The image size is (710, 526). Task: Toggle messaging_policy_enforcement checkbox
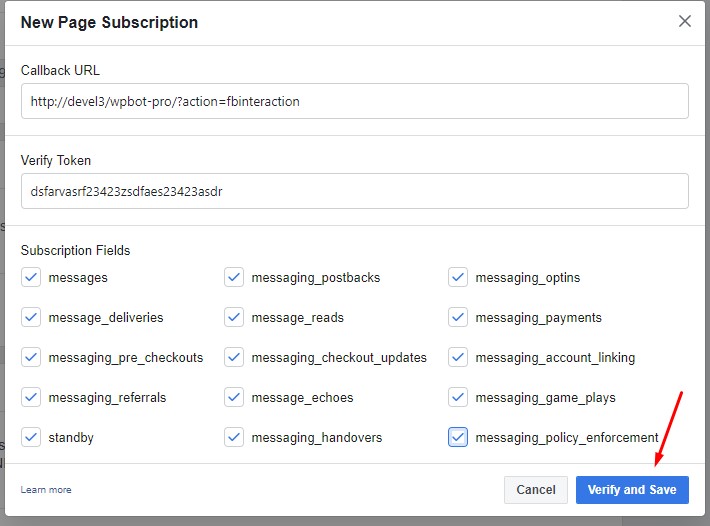458,437
